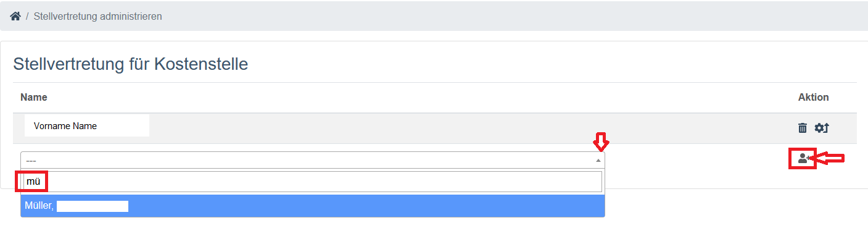Select the 'Müller,' entry in the list
Image resolution: width=868 pixels, height=236 pixels.
pos(313,206)
